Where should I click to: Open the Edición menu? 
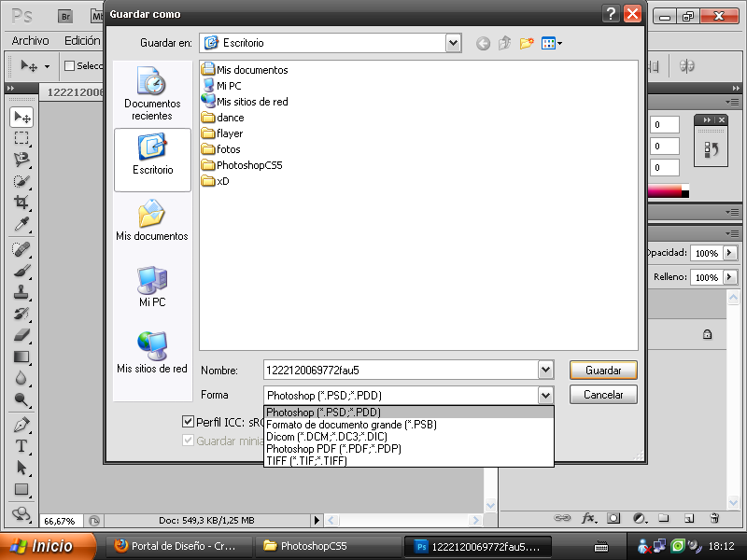pyautogui.click(x=82, y=41)
